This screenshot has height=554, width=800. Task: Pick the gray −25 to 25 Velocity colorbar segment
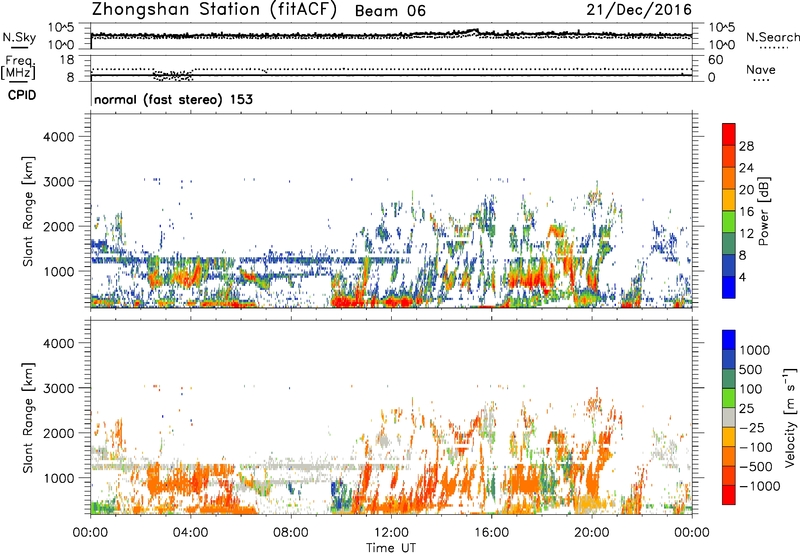point(729,417)
